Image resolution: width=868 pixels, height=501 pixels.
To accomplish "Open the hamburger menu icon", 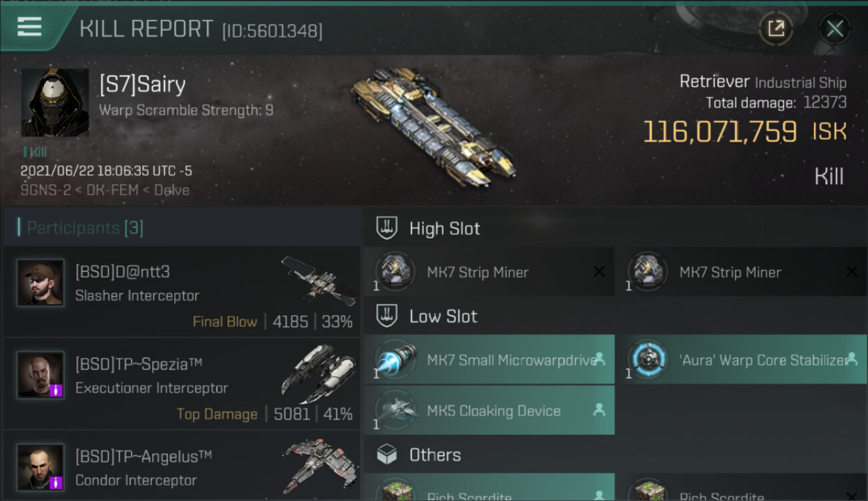I will tap(29, 27).
